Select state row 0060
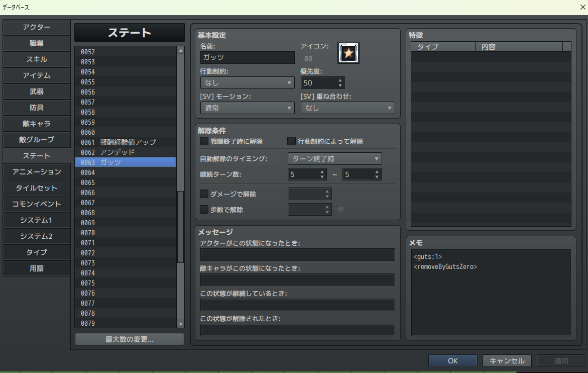The height and width of the screenshot is (373, 588). pos(126,132)
